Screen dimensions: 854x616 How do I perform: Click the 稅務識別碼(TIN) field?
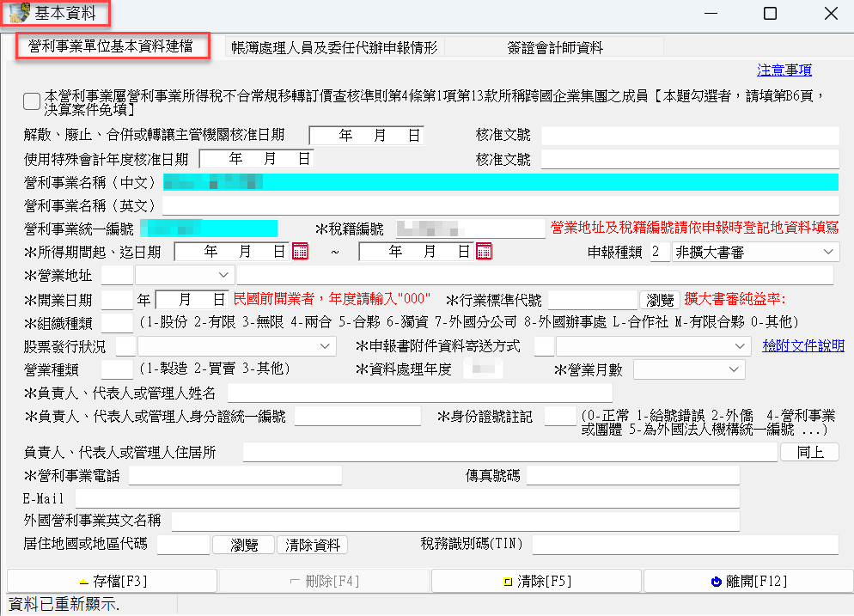(x=686, y=545)
